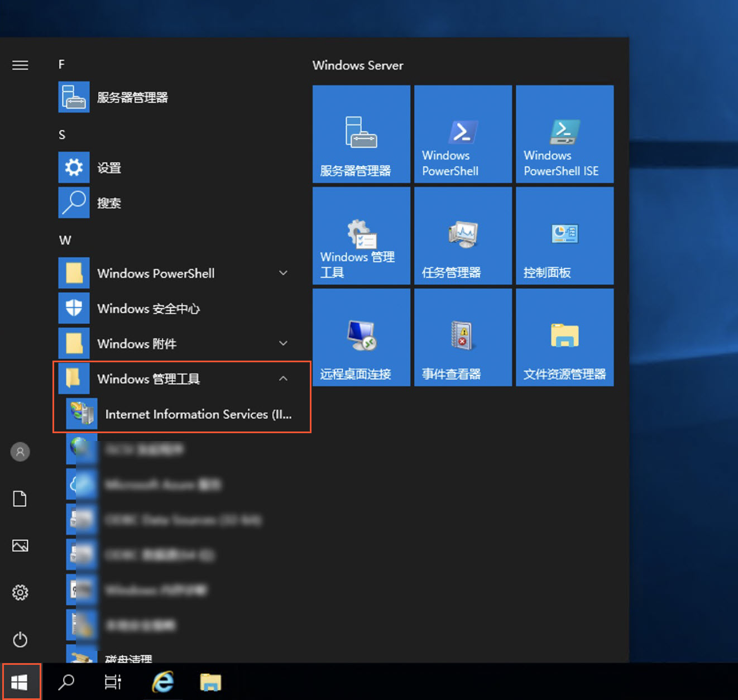
Task: Open Task View on the taskbar
Action: (113, 682)
